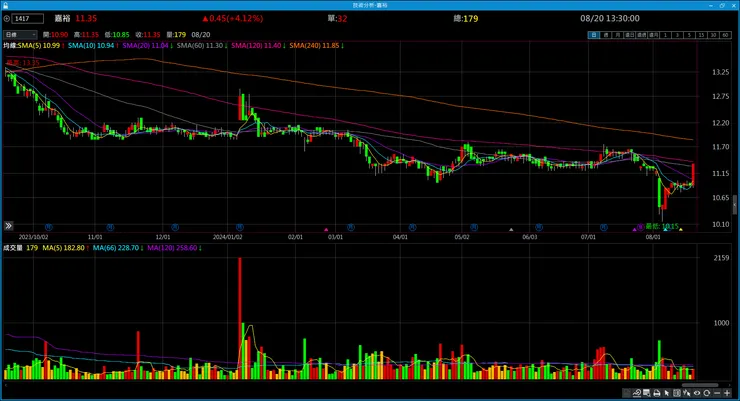This screenshot has height=401, width=740.
Task: Switch to the 30-minute chart button
Action: pyautogui.click(x=713, y=35)
